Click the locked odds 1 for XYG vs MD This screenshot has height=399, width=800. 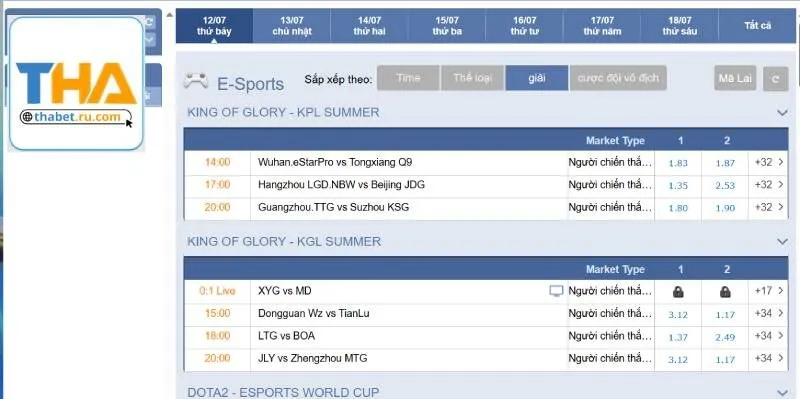point(678,292)
